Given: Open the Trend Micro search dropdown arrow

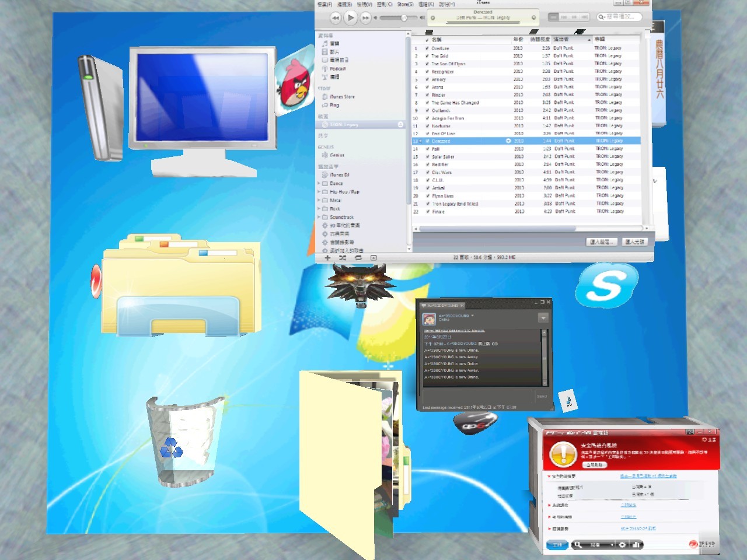Looking at the screenshot, I should [x=612, y=544].
